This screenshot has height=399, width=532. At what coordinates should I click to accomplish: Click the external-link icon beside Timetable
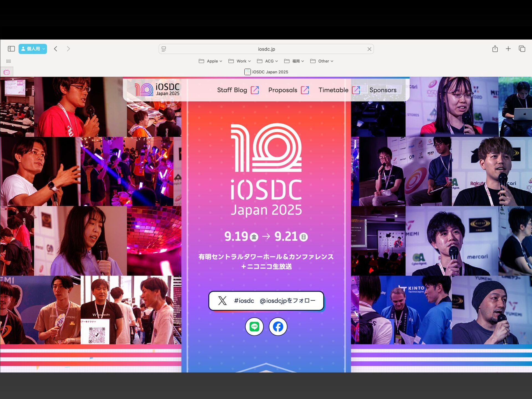point(356,90)
